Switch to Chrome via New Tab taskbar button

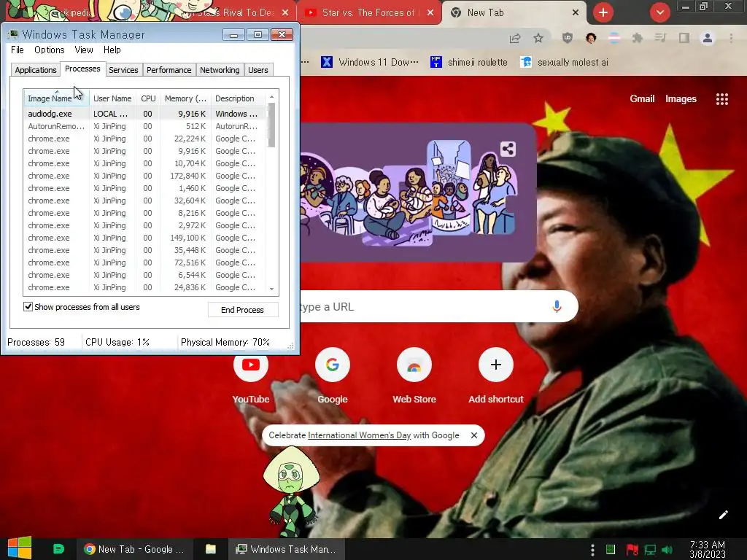coord(135,549)
